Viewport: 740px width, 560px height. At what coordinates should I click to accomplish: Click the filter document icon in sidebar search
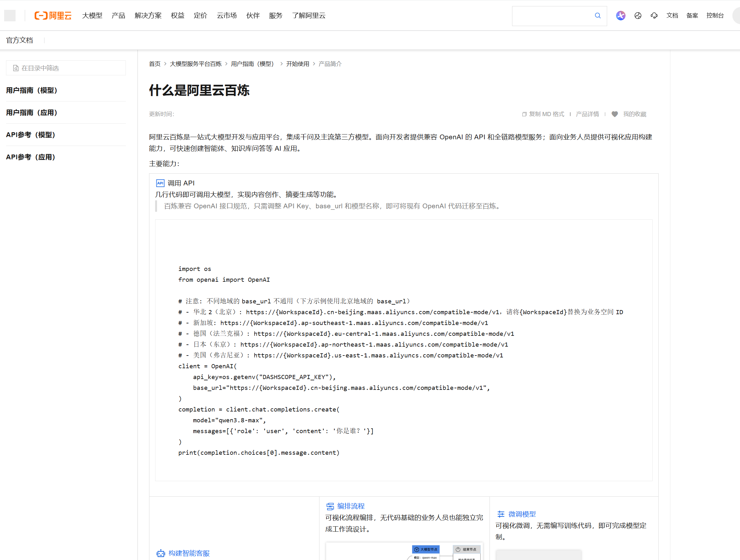point(16,68)
